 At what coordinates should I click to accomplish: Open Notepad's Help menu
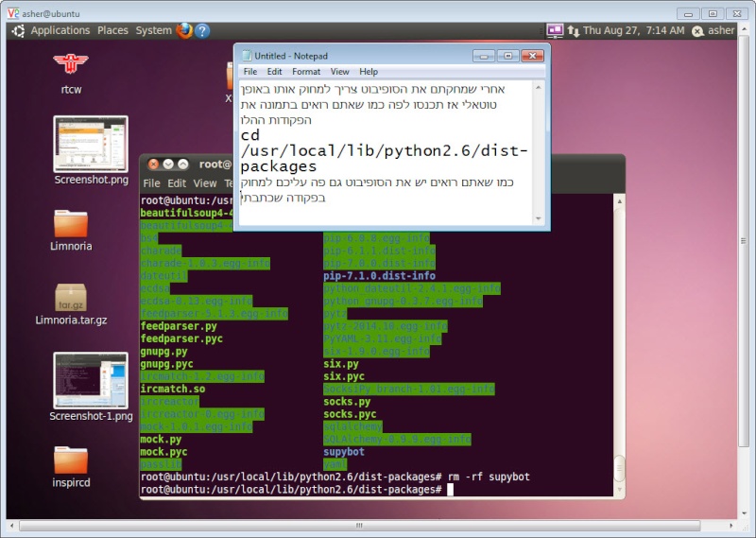click(x=369, y=72)
